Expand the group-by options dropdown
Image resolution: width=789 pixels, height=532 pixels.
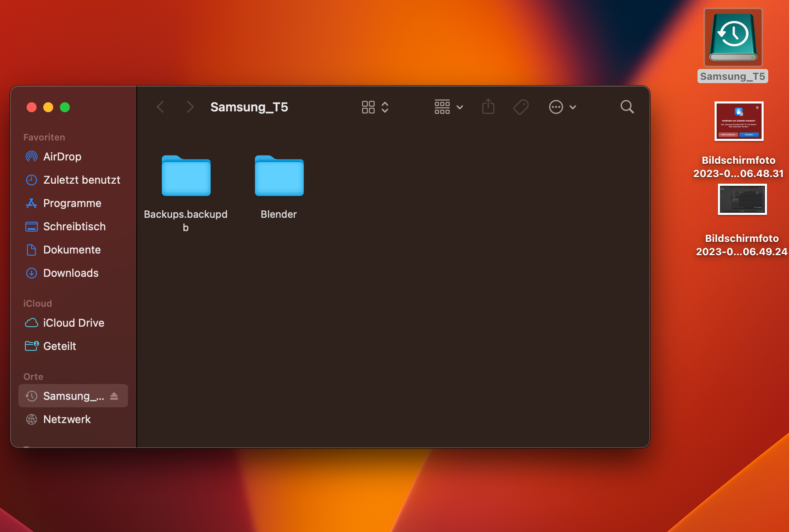coord(449,107)
